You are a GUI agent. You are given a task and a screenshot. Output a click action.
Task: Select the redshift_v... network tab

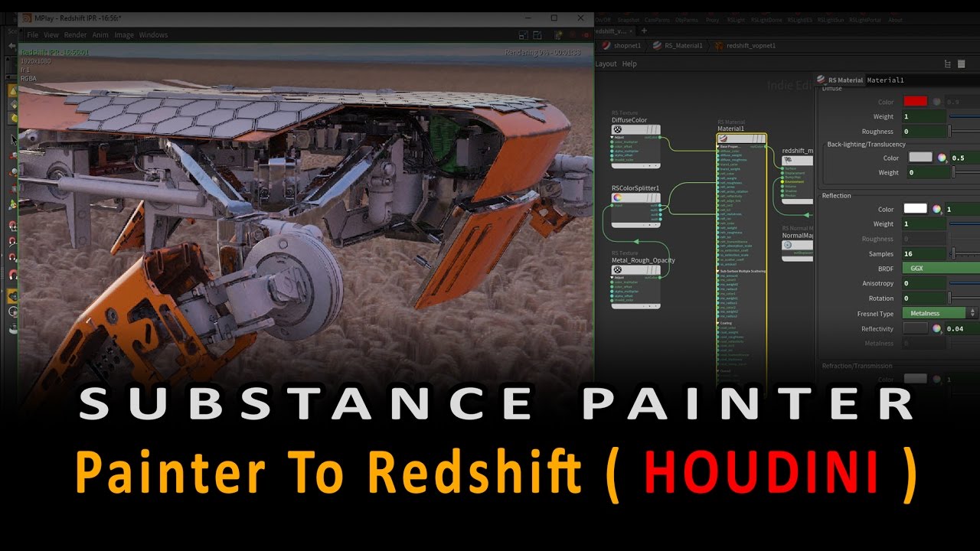pos(609,31)
